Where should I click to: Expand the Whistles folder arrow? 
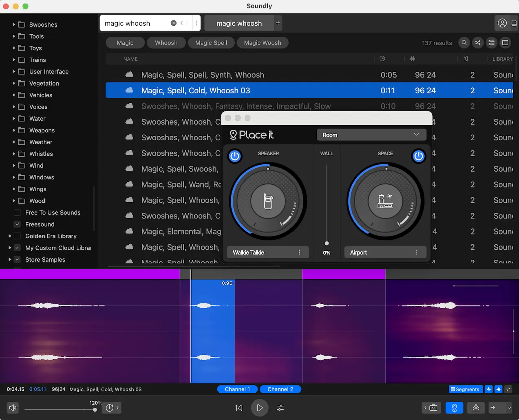tap(14, 154)
